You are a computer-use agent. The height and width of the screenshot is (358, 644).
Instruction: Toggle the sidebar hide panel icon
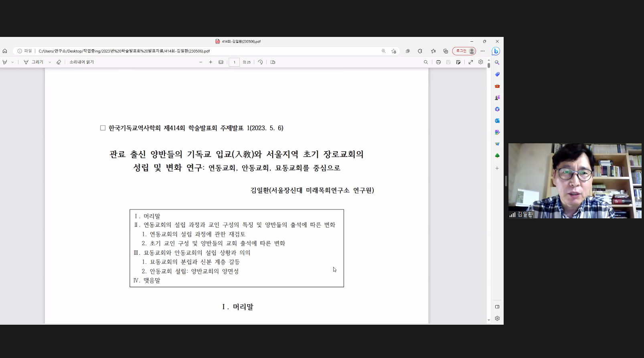coord(497,307)
